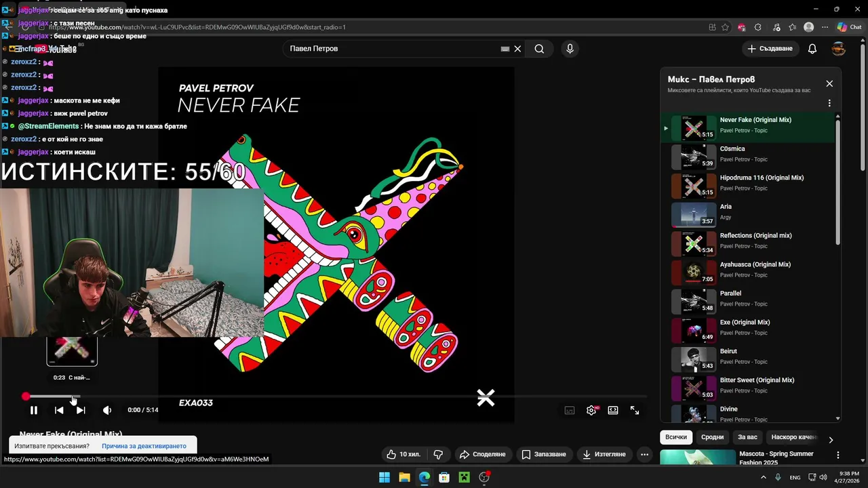This screenshot has height=488, width=868.
Task: Open more video actions with the three dots
Action: pos(645,454)
